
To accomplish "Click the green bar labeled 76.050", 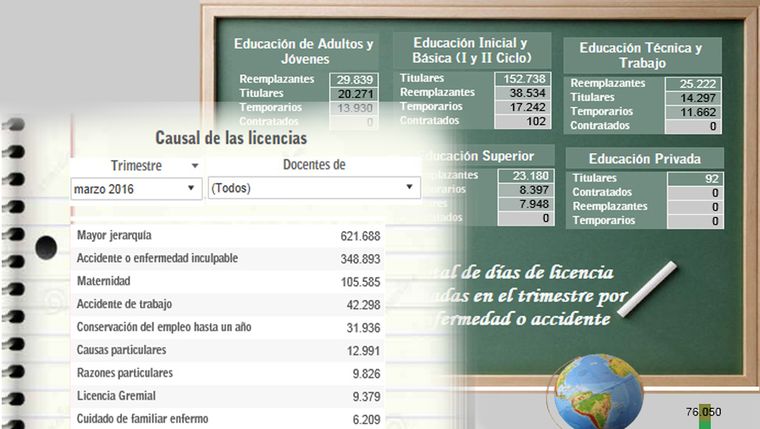I will click(705, 418).
